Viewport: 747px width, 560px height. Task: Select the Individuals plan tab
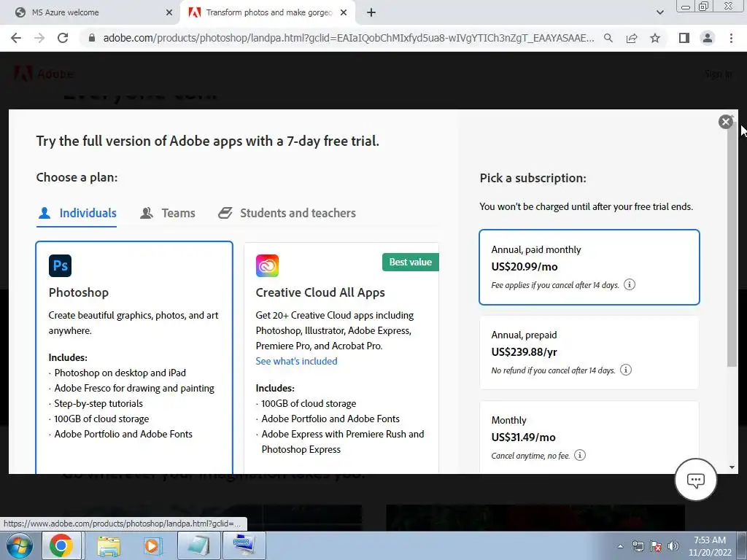(77, 214)
